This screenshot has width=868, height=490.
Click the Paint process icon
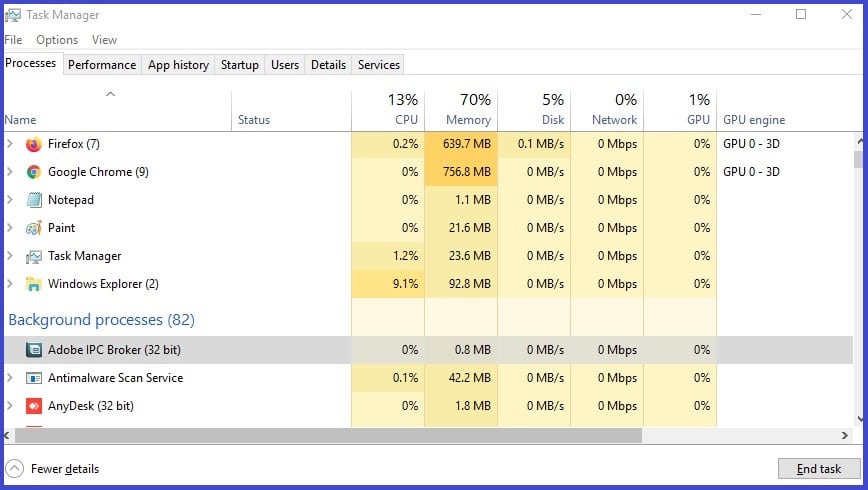(34, 228)
